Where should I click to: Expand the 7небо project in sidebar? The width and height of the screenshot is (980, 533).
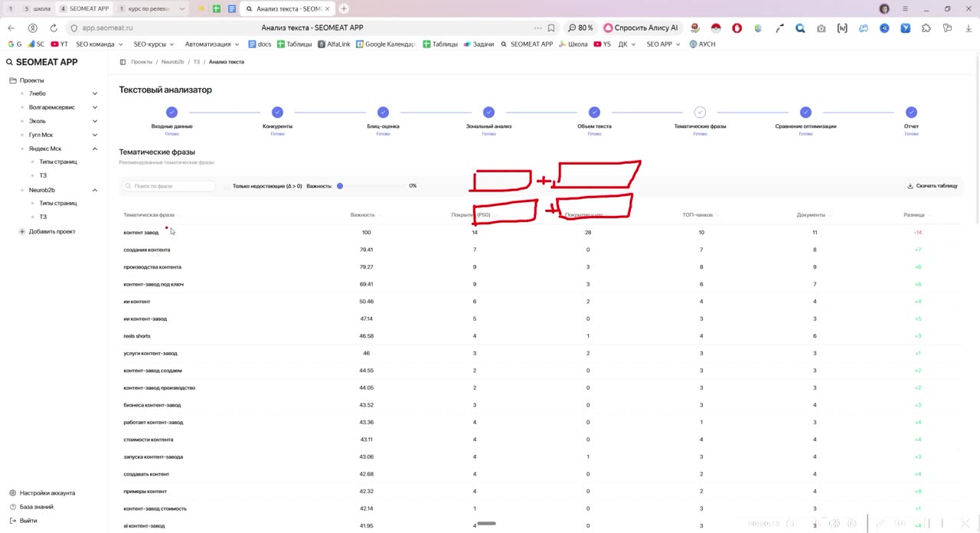coord(95,93)
